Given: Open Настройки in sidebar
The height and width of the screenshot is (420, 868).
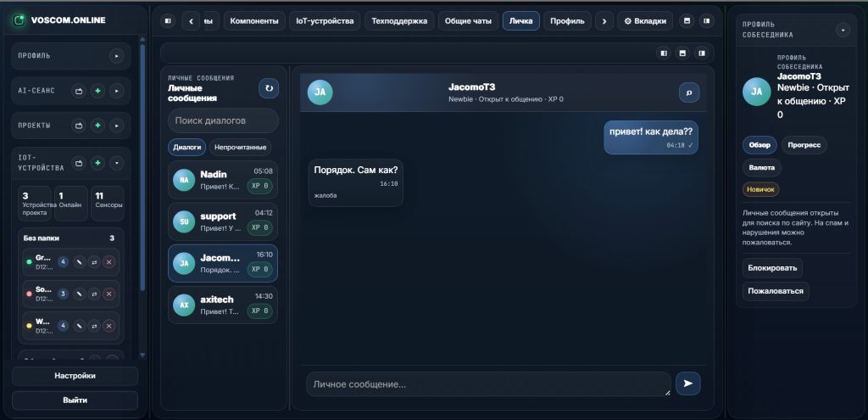Looking at the screenshot, I should 75,376.
